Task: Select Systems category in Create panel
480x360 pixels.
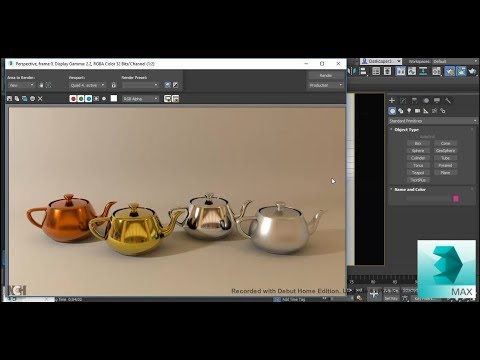Action: tap(443, 111)
